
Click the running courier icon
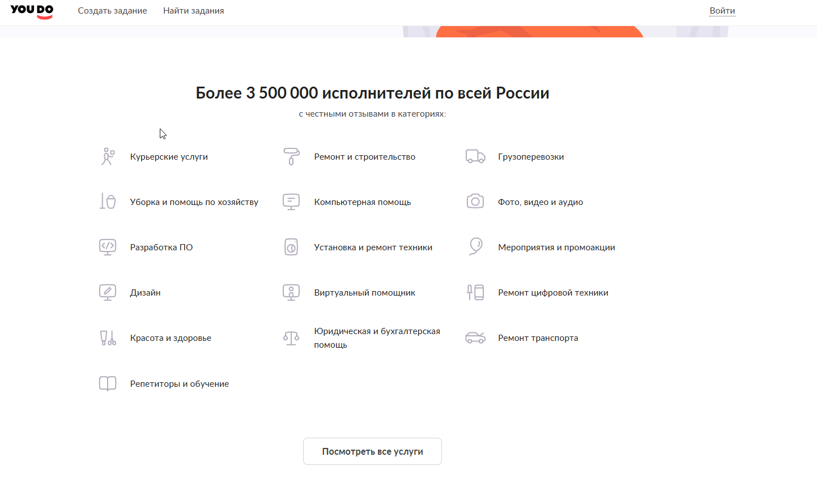coord(108,157)
